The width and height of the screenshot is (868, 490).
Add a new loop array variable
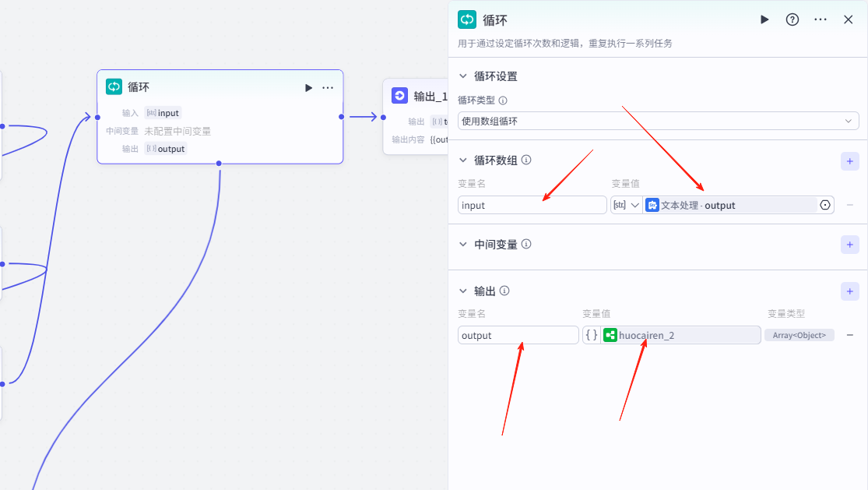pyautogui.click(x=849, y=161)
